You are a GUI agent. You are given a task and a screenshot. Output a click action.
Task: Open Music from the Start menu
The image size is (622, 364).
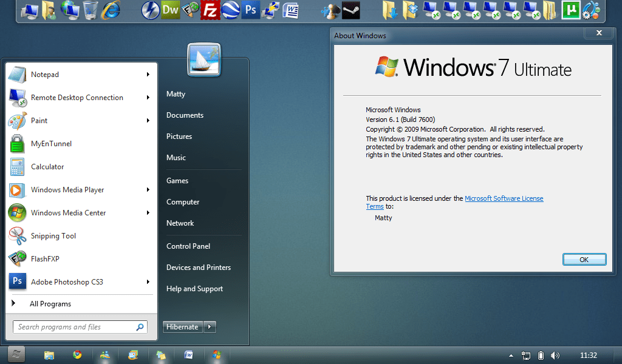pyautogui.click(x=176, y=158)
